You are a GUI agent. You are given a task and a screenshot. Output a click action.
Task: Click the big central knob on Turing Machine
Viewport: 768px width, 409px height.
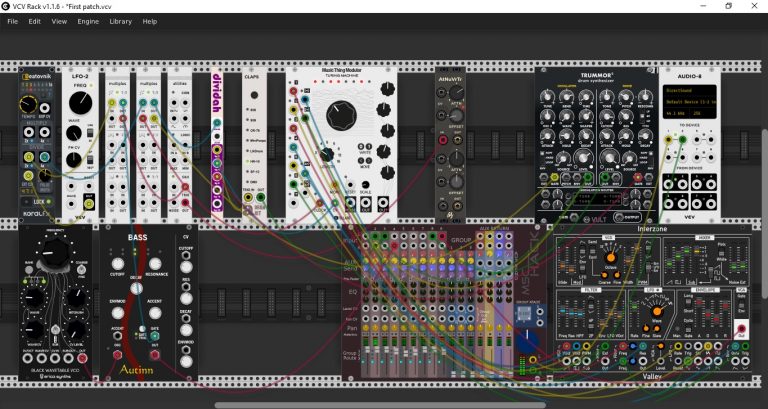click(341, 116)
